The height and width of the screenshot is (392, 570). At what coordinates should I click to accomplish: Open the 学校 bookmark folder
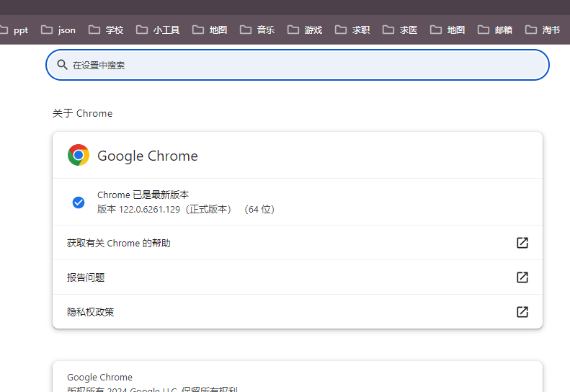click(106, 30)
